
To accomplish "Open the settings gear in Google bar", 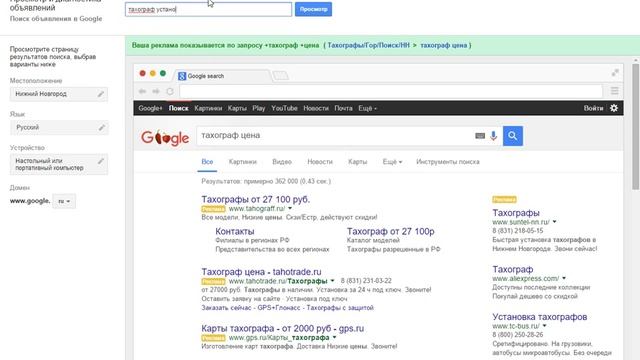I will [613, 108].
